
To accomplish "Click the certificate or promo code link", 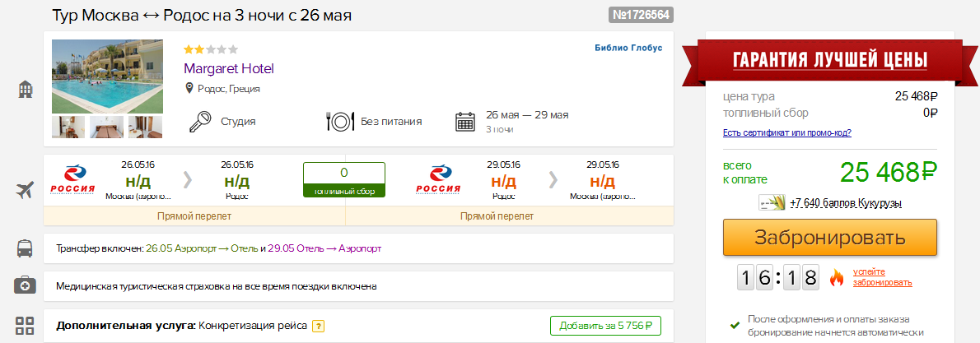I will click(786, 133).
